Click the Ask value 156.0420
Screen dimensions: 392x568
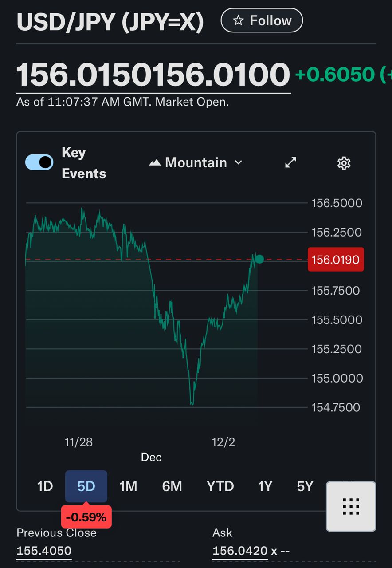240,551
